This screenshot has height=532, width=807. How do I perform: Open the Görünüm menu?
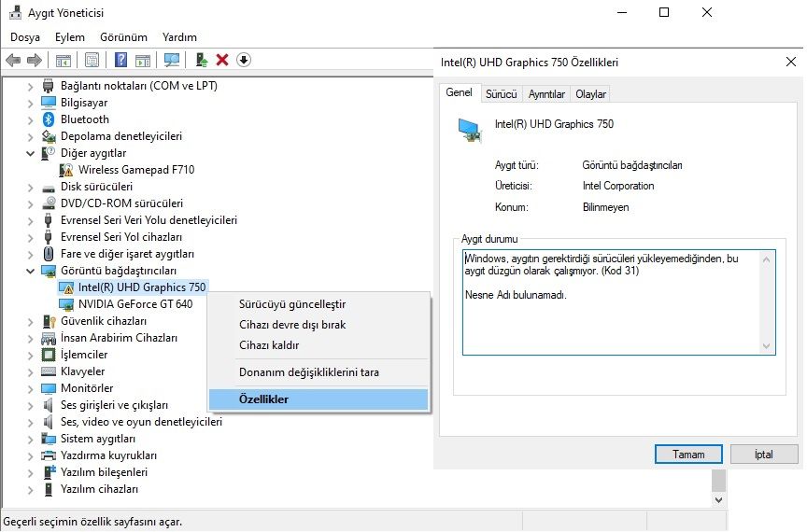[123, 37]
